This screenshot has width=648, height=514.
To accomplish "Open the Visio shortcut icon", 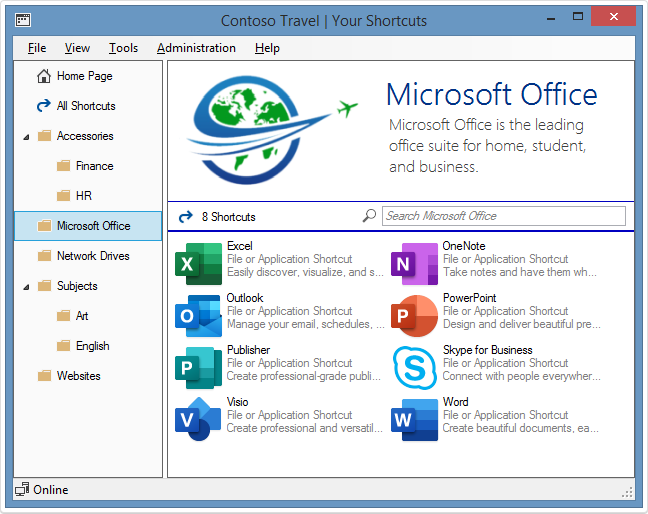I will (198, 419).
